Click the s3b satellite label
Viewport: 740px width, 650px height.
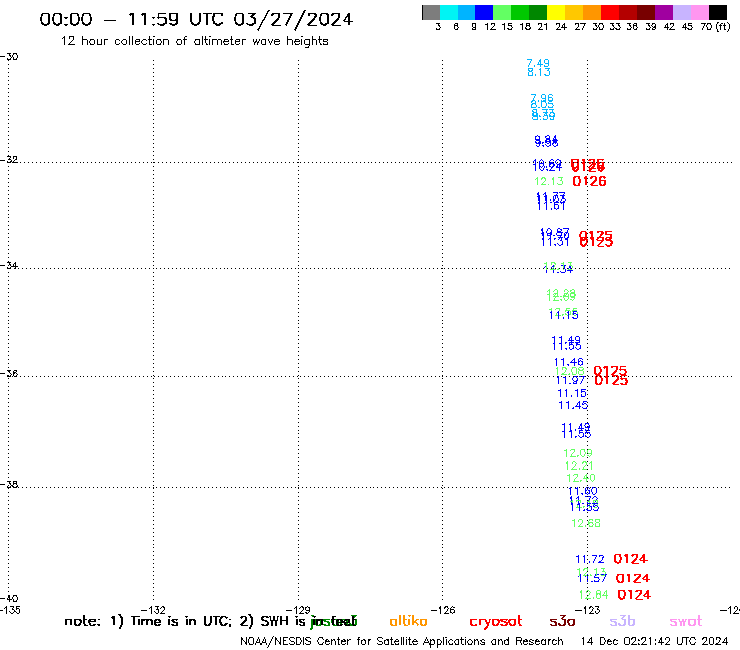coord(622,621)
